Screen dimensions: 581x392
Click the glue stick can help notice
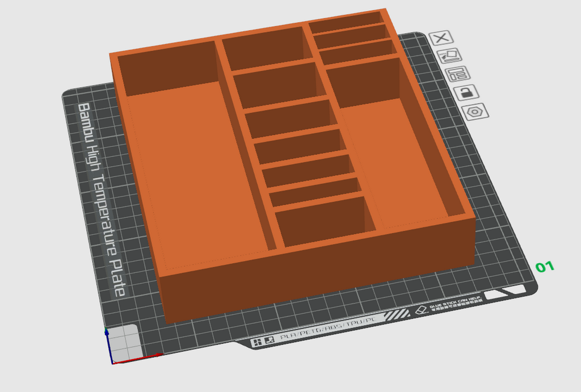pos(456,302)
